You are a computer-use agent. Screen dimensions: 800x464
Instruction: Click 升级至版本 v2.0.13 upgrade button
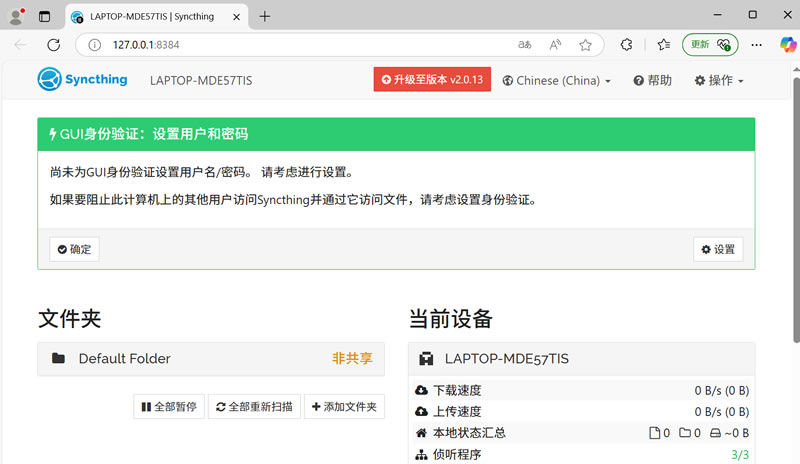pos(432,80)
